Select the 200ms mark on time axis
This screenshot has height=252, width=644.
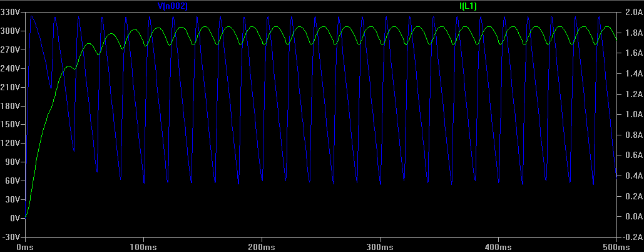262,246
